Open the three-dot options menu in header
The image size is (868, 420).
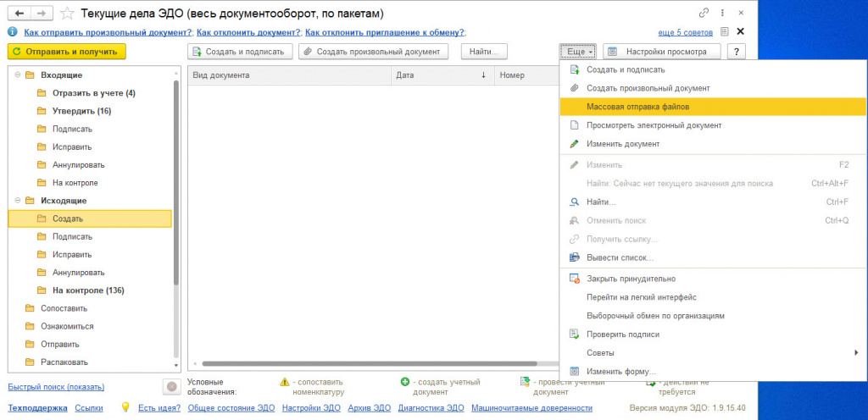click(x=722, y=13)
